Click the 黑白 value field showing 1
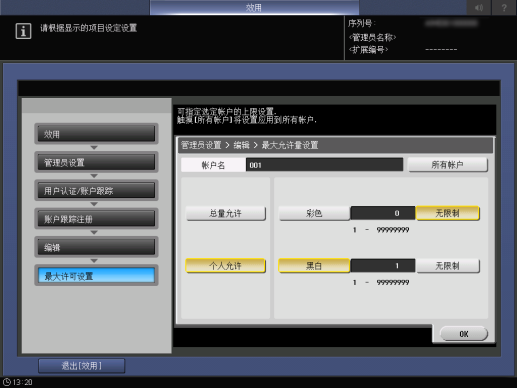 click(x=383, y=266)
